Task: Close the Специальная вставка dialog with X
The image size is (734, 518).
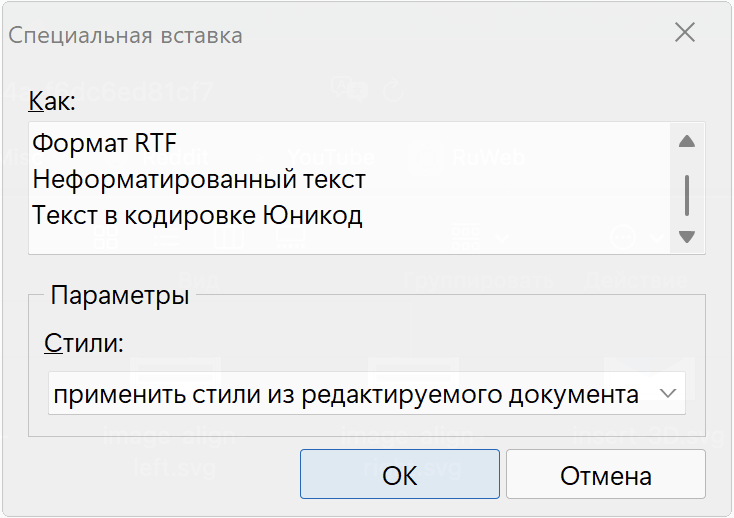Action: (685, 32)
